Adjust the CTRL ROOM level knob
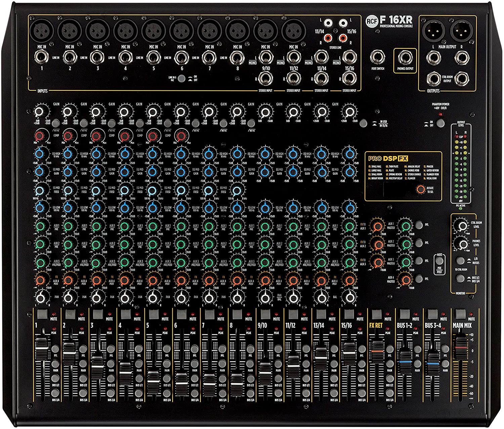This screenshot has height=429, width=504. pos(462,226)
